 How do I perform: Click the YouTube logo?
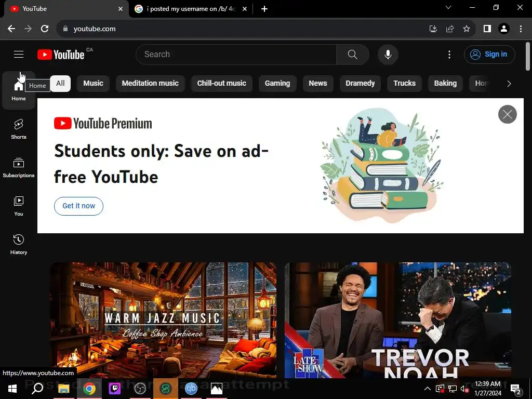pos(61,54)
